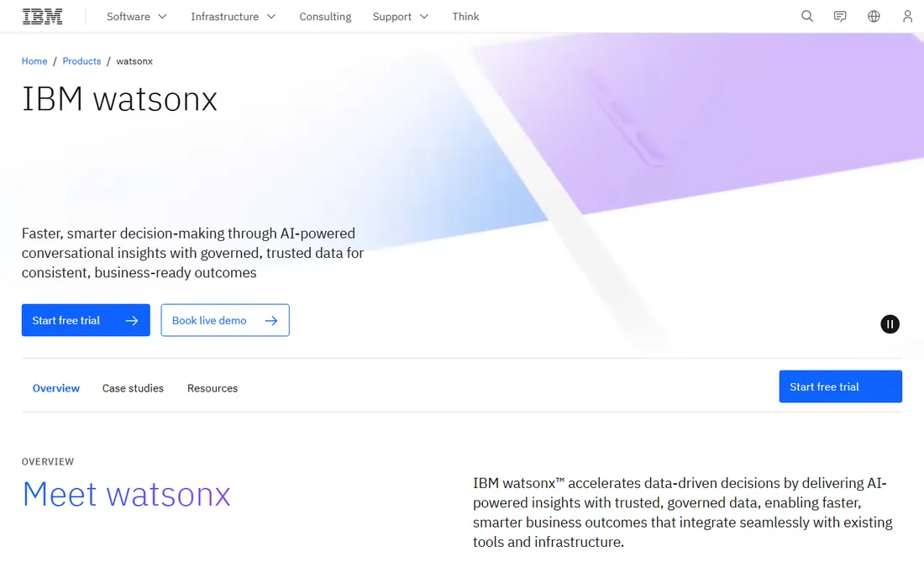Open the Consulting menu item
924x578 pixels.
[325, 17]
